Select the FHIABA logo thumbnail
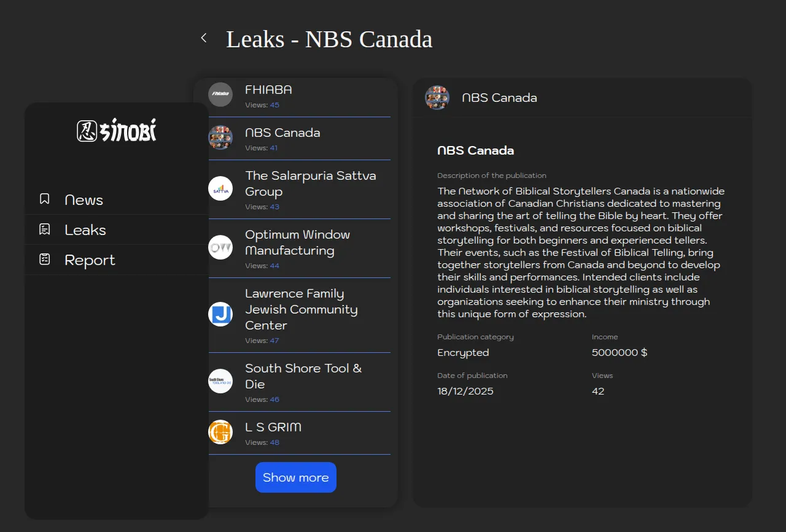 click(x=220, y=94)
